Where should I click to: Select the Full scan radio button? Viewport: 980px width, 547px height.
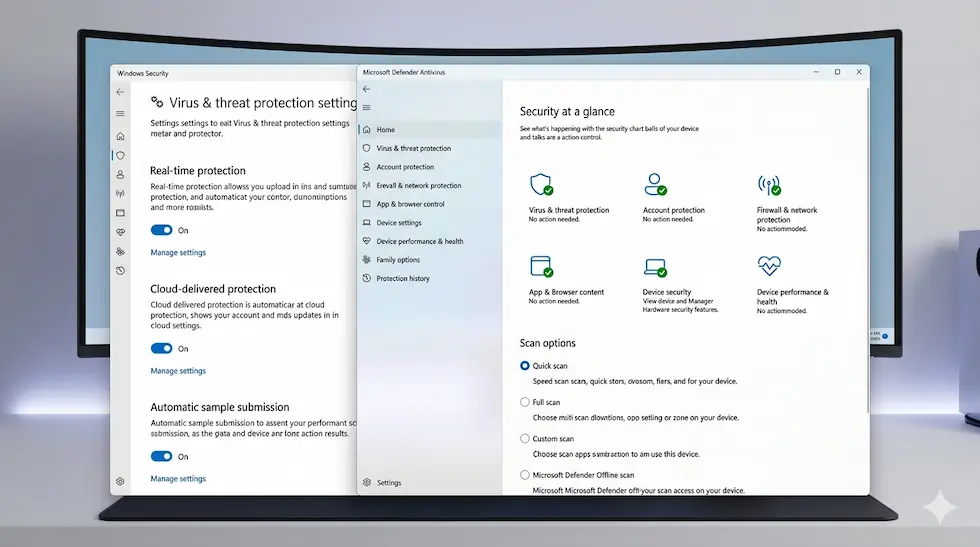click(525, 402)
